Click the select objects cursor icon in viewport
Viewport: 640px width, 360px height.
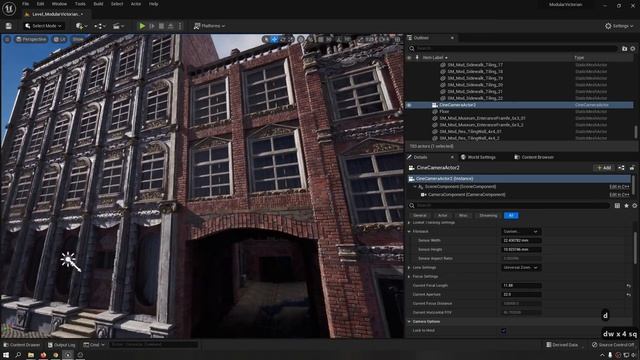click(266, 39)
